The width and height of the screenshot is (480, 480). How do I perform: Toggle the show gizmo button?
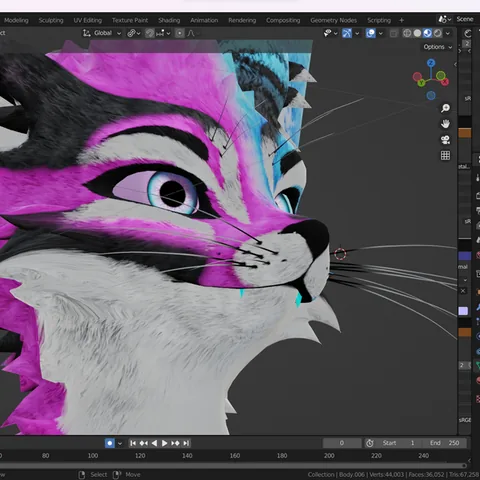(347, 33)
